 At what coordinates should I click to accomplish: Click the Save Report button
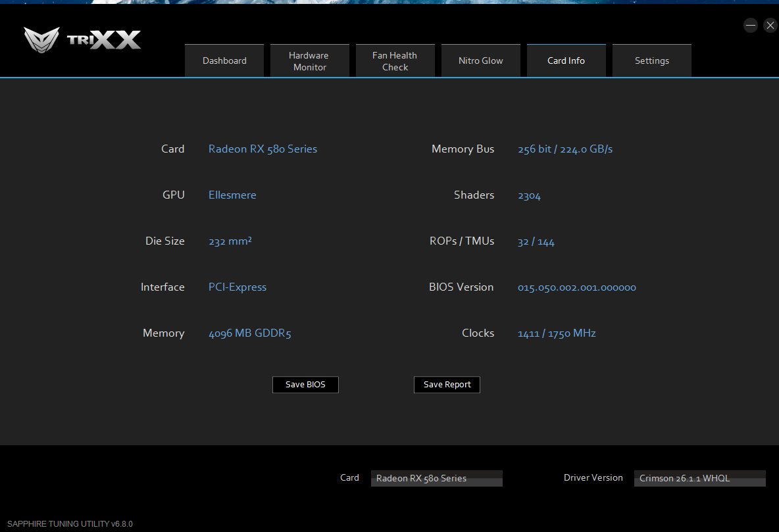[447, 385]
